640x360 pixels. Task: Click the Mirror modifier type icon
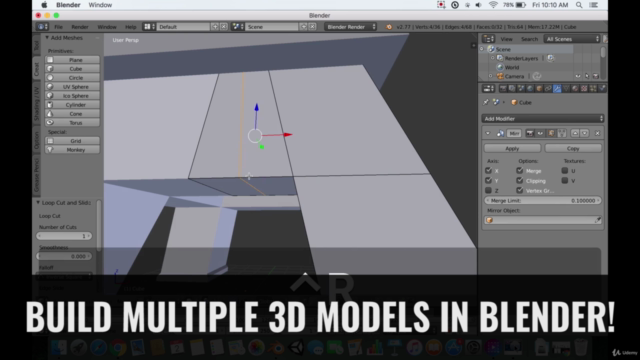tap(500, 133)
